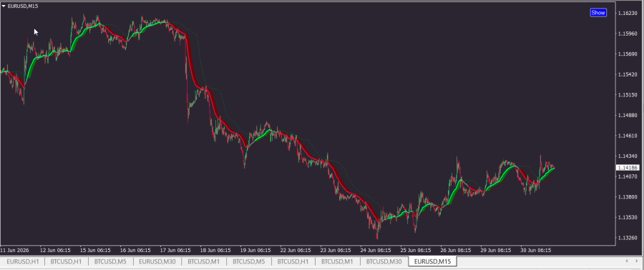Select the BTCUSD,M5 tab before EURUSD,M30

click(x=110, y=261)
